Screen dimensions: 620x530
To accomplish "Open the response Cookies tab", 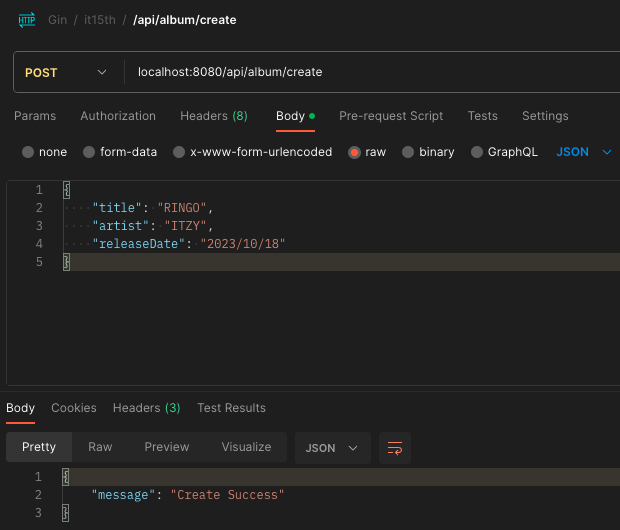I will click(74, 408).
